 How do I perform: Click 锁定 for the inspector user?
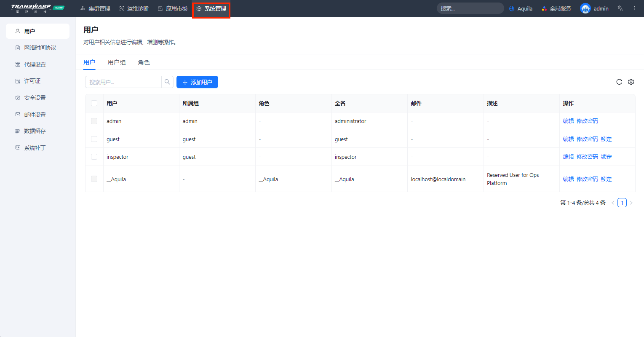pos(606,157)
